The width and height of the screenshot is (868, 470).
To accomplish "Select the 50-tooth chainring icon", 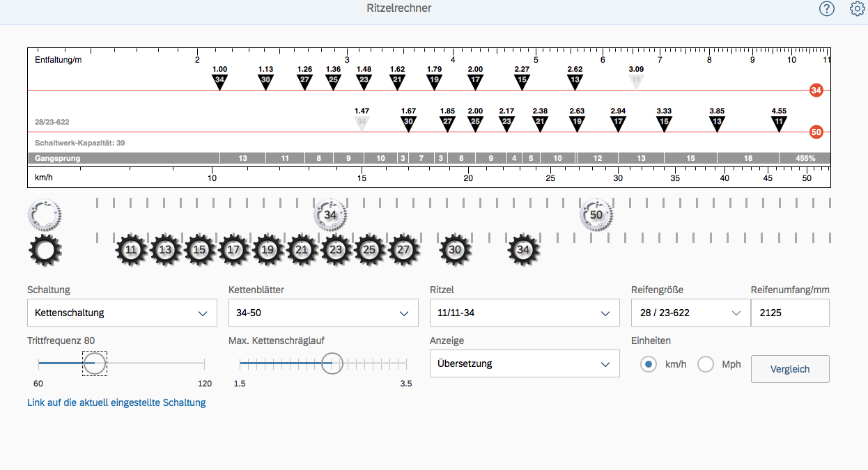I will pyautogui.click(x=596, y=215).
